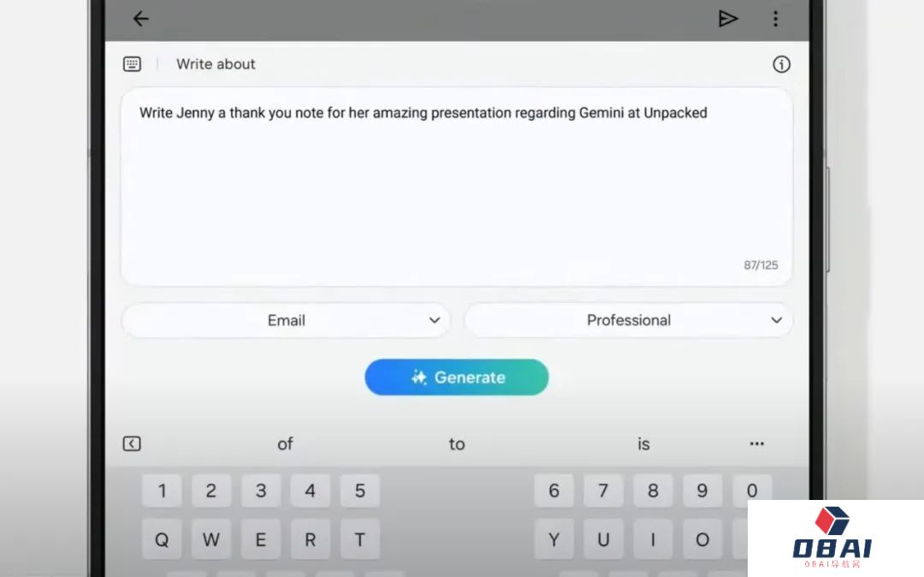Open more suggestions ellipsis on keyboard
The image size is (924, 577).
tap(756, 443)
